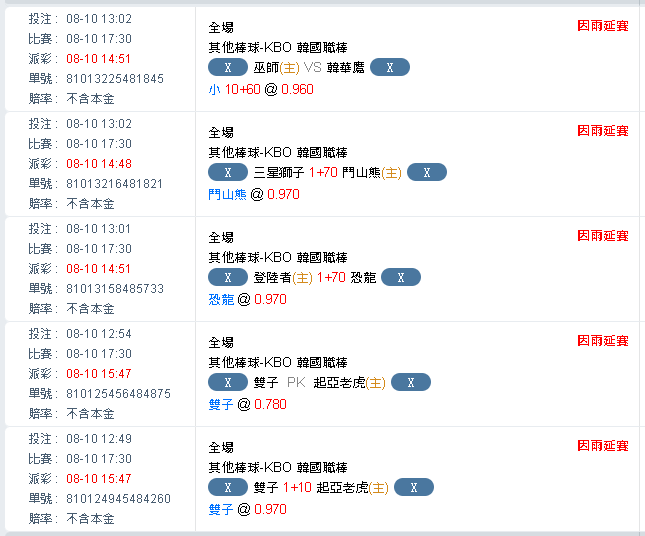Screen dimensions: 645x536
Task: Open the blue 恐龍 pick link
Action: [221, 299]
